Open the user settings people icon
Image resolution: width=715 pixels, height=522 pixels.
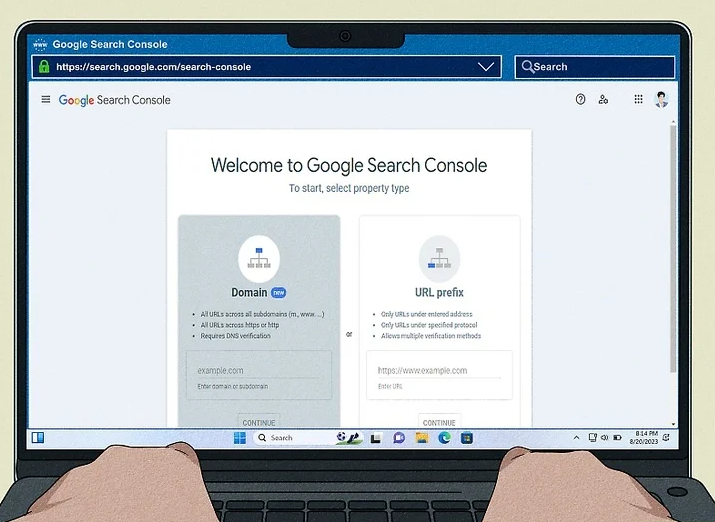[603, 99]
